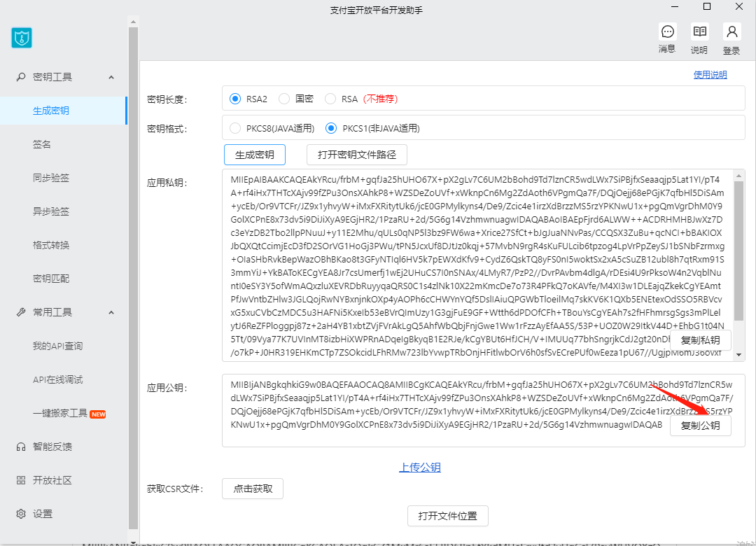This screenshot has width=756, height=546.
Task: Collapse the 密钥工具 section chevron
Action: pos(111,77)
